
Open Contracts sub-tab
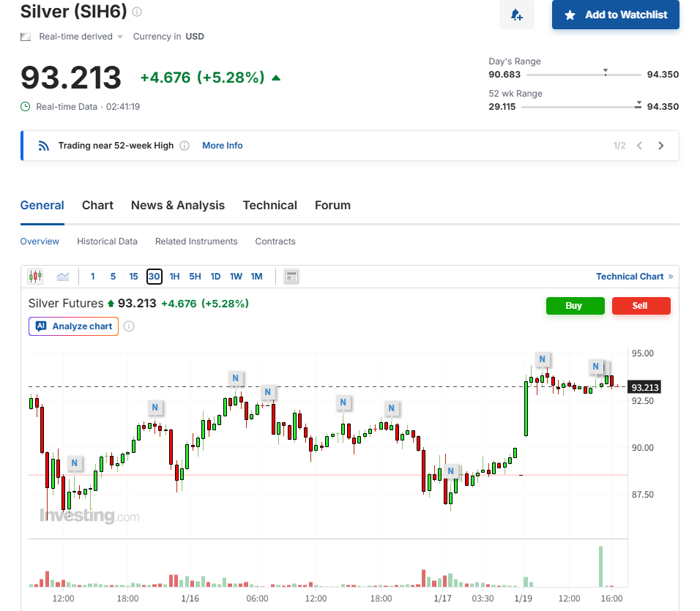(275, 241)
